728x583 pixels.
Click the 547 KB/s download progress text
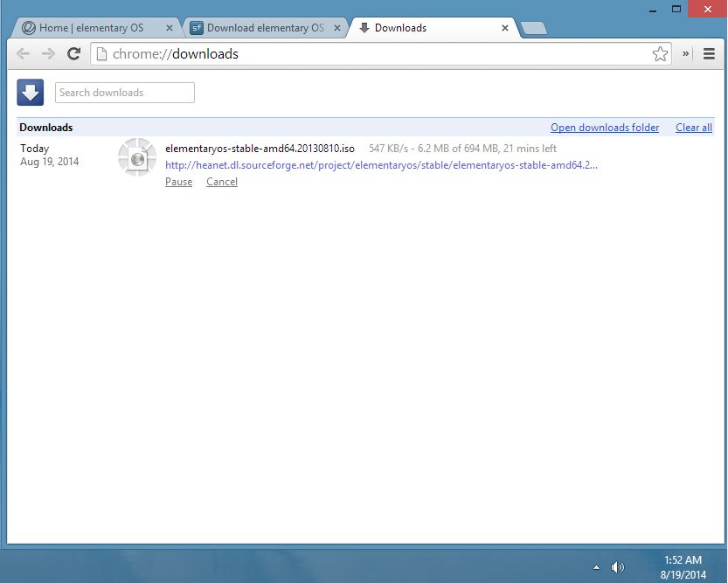[x=462, y=149]
